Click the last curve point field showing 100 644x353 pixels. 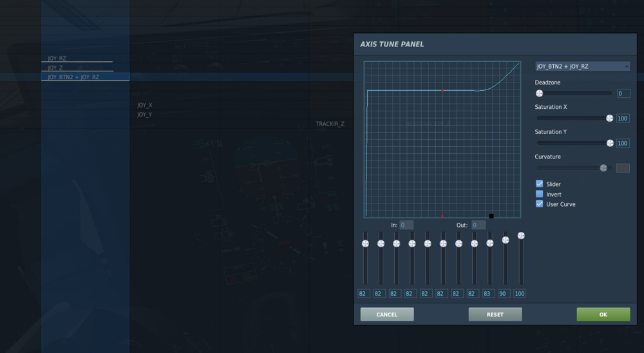point(520,293)
